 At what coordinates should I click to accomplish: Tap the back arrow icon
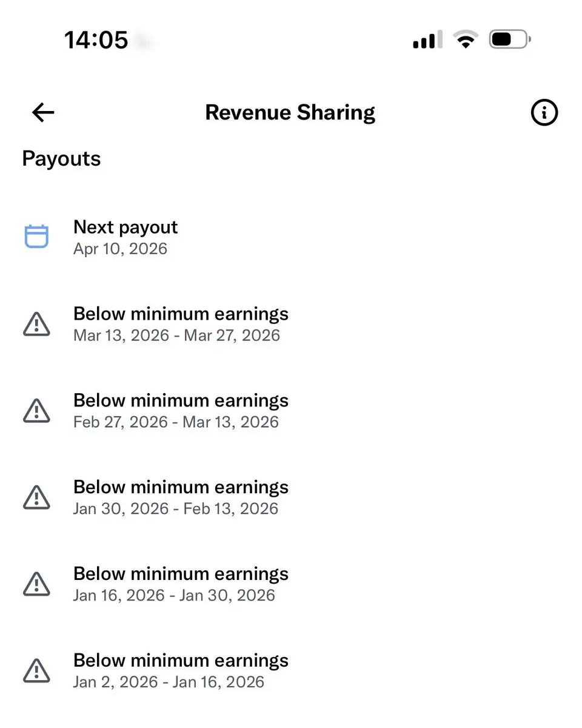coord(43,112)
